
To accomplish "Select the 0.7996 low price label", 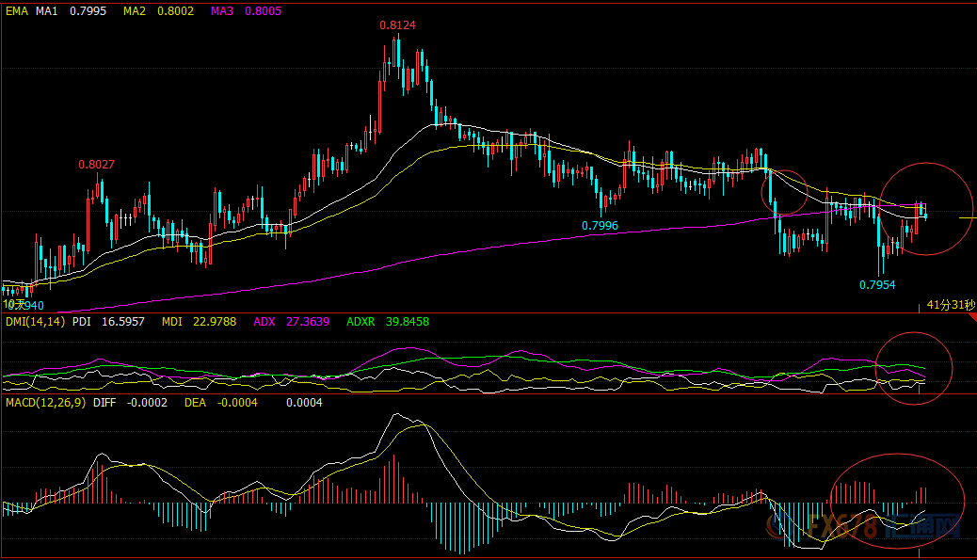I will [x=600, y=226].
